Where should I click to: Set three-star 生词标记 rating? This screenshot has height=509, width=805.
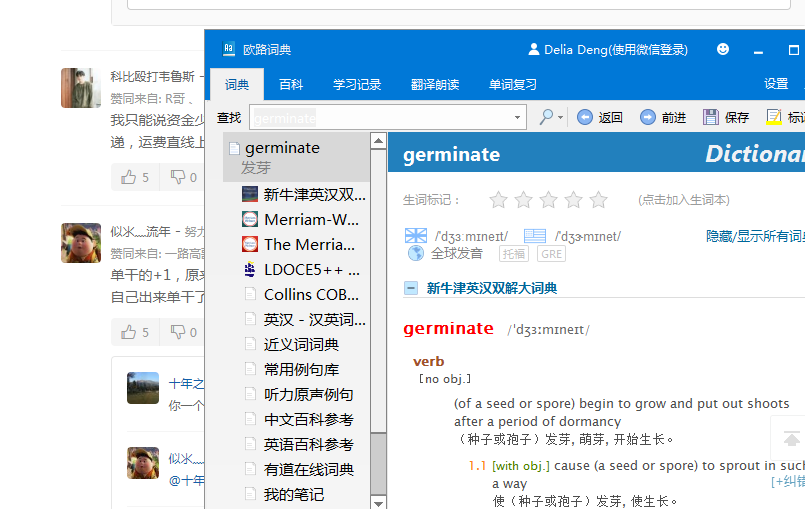[548, 199]
